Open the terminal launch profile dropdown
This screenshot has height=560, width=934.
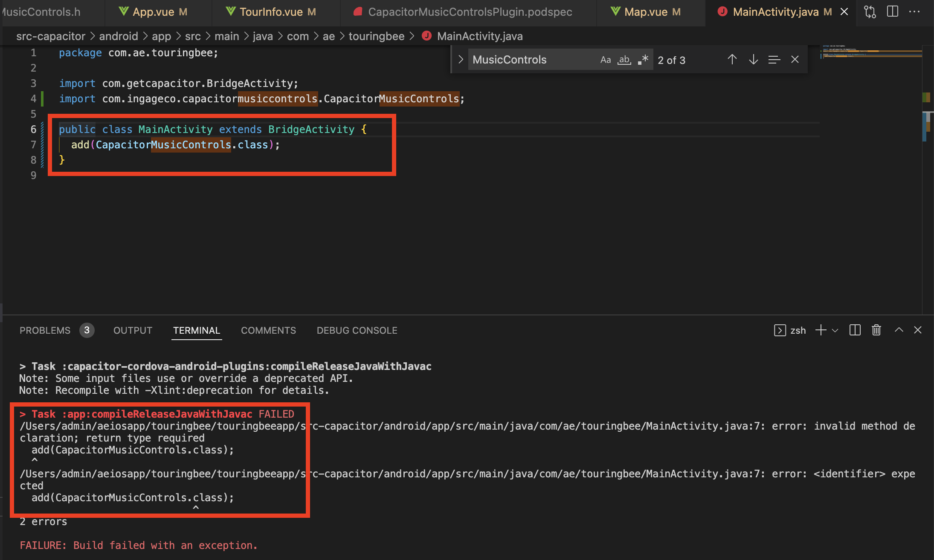tap(835, 330)
